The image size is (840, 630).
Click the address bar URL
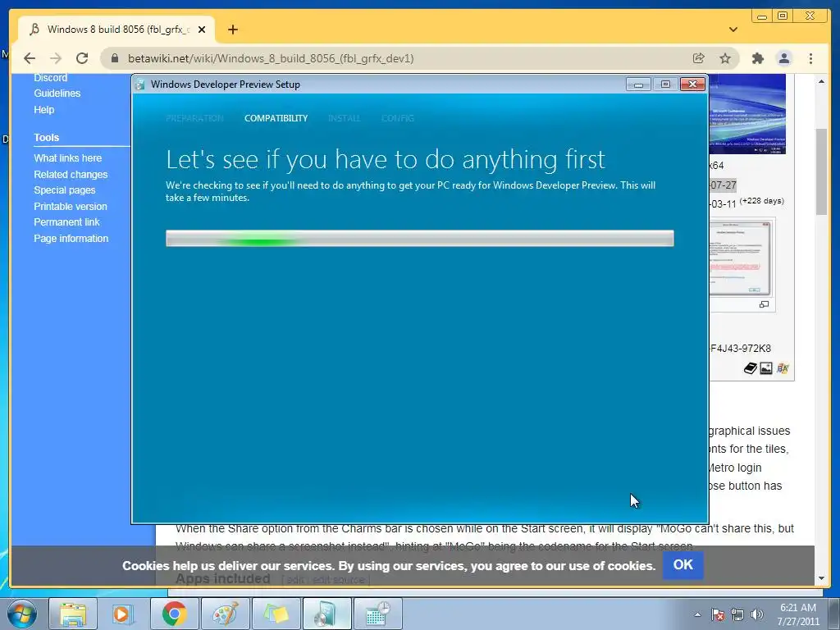pos(271,58)
